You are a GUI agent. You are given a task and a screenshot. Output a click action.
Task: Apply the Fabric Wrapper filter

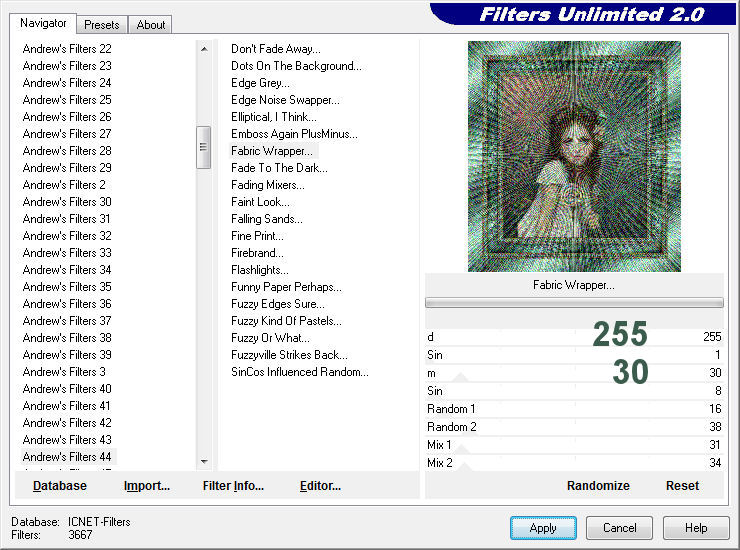tap(543, 528)
